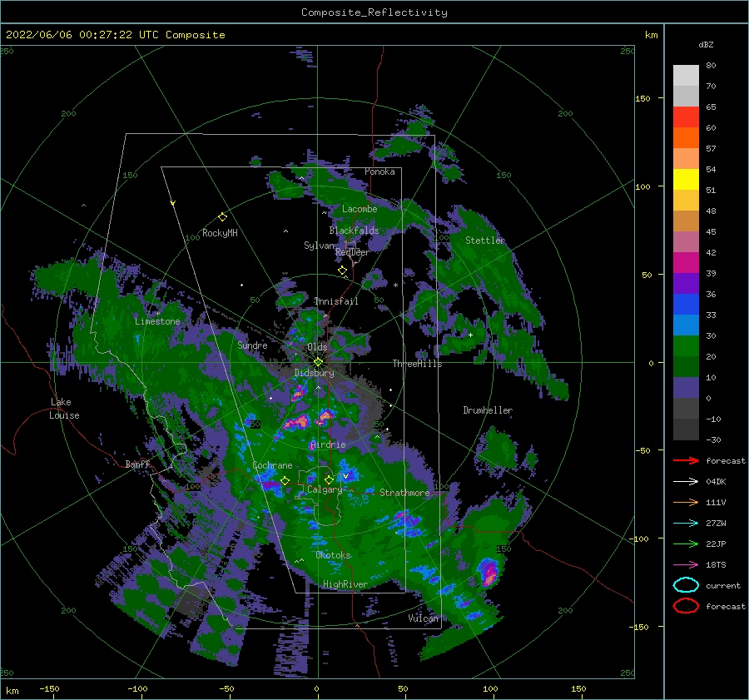The image size is (749, 700).
Task: Click the Banff label
Action: coord(137,464)
